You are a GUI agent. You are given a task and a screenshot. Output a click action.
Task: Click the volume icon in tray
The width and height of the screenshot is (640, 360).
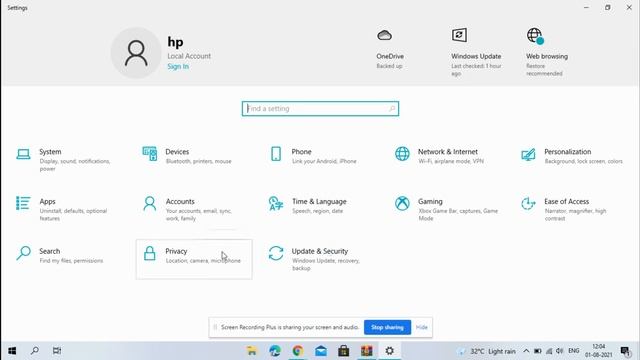pos(560,351)
